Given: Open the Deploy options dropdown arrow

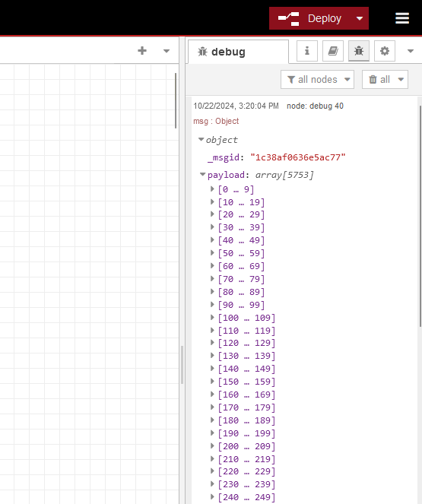Looking at the screenshot, I should (x=360, y=18).
